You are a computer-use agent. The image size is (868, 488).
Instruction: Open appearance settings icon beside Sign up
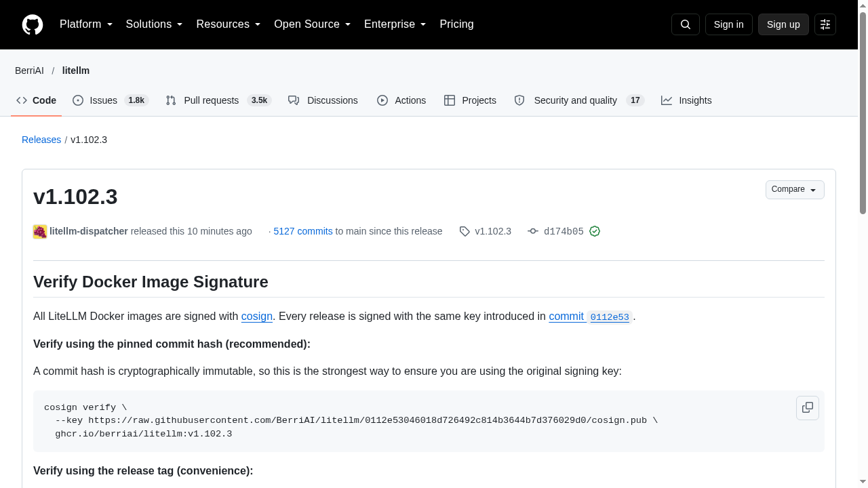825,24
